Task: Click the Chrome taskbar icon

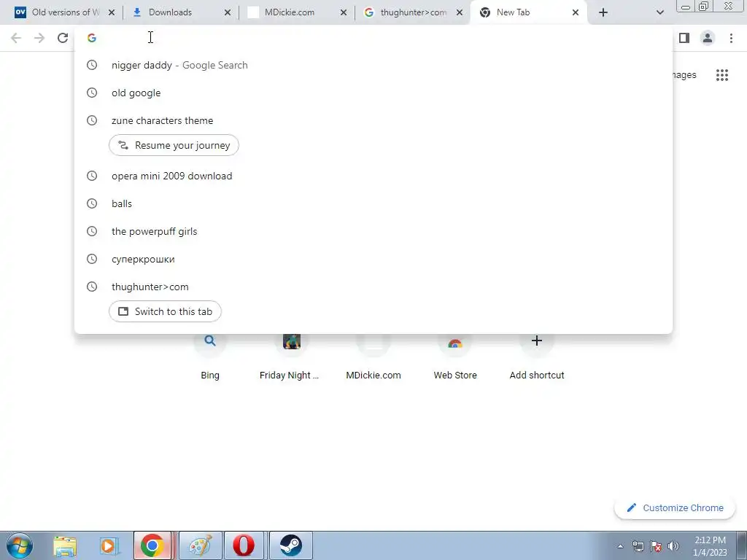Action: tap(152, 545)
